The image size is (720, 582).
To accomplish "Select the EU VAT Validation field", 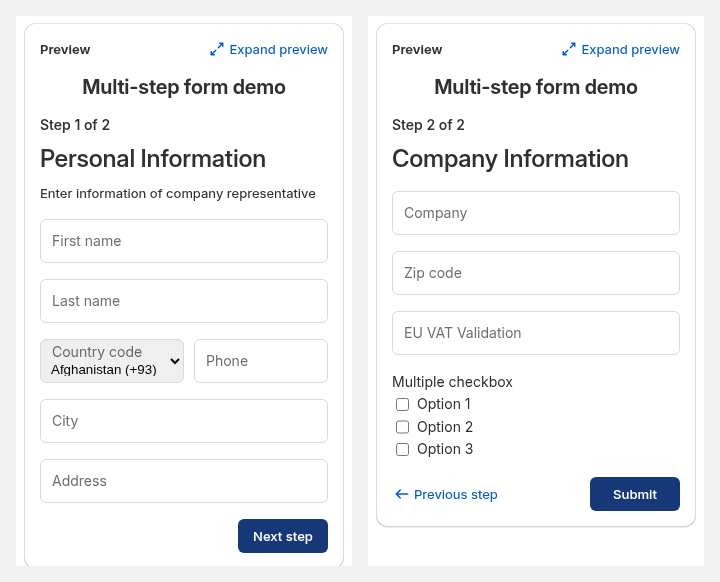I will [536, 333].
